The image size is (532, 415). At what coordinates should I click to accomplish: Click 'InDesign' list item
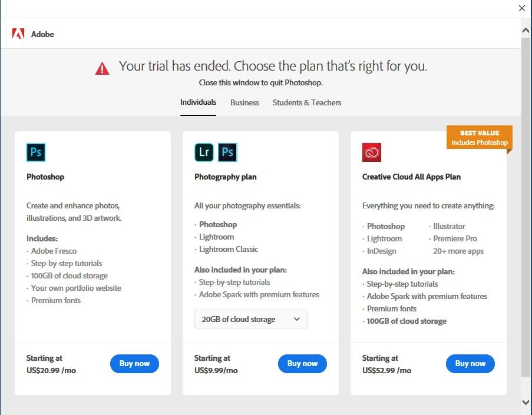[381, 251]
